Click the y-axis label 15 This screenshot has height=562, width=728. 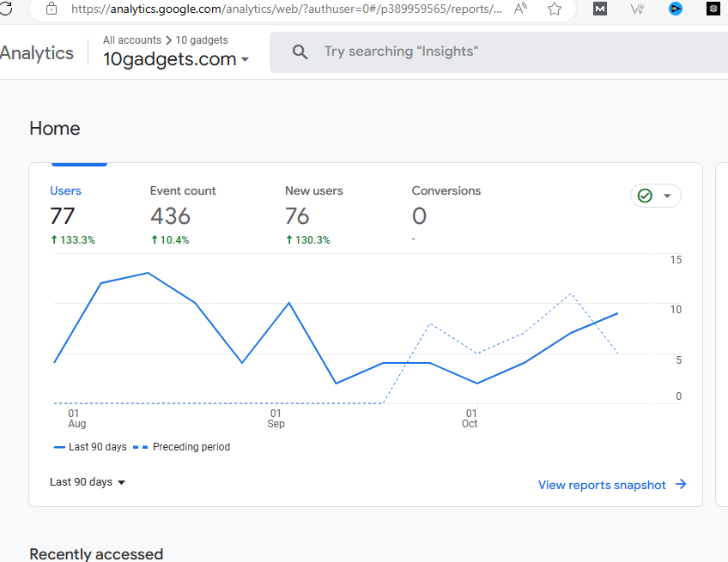click(x=676, y=260)
